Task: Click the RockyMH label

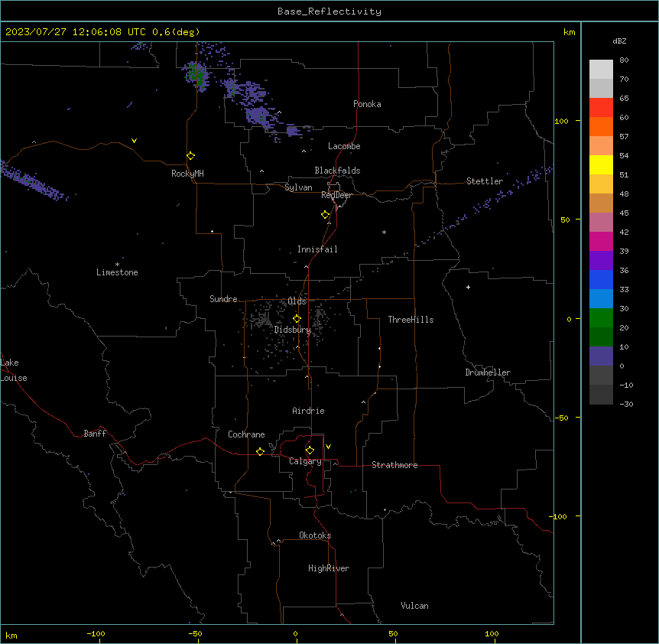Action: (x=187, y=174)
